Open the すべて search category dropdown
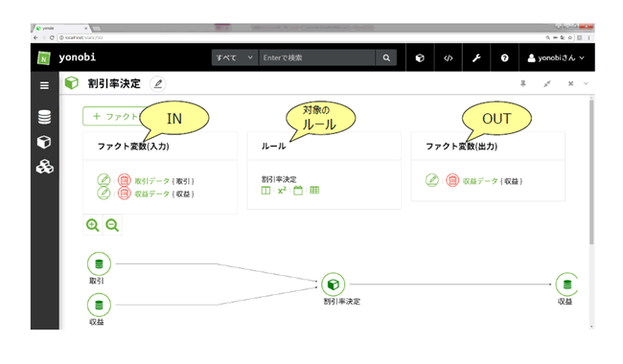Viewport: 623px width, 364px height. click(235, 57)
